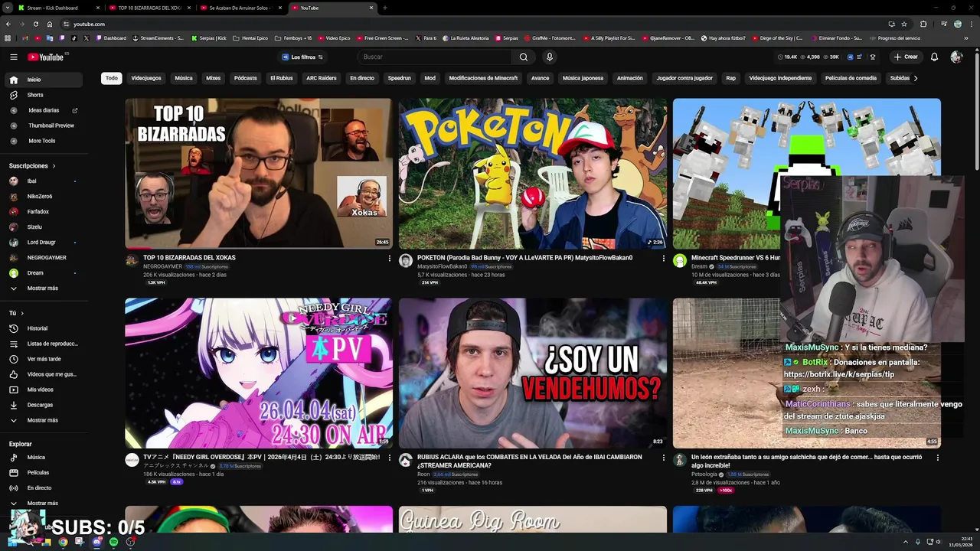This screenshot has width=980, height=551.
Task: Open the Los filtros dropdown
Action: tap(302, 57)
